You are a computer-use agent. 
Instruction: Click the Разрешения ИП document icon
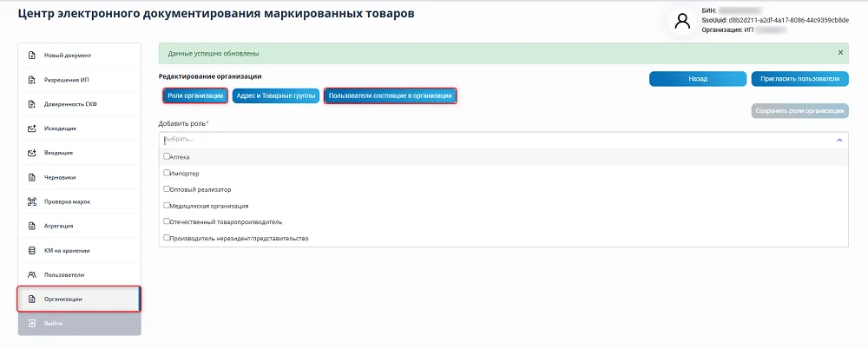31,80
